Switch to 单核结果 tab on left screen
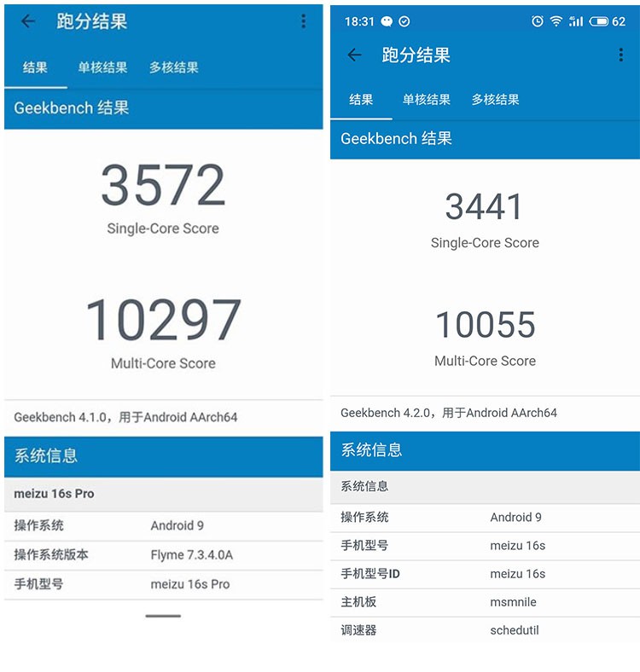 point(103,67)
